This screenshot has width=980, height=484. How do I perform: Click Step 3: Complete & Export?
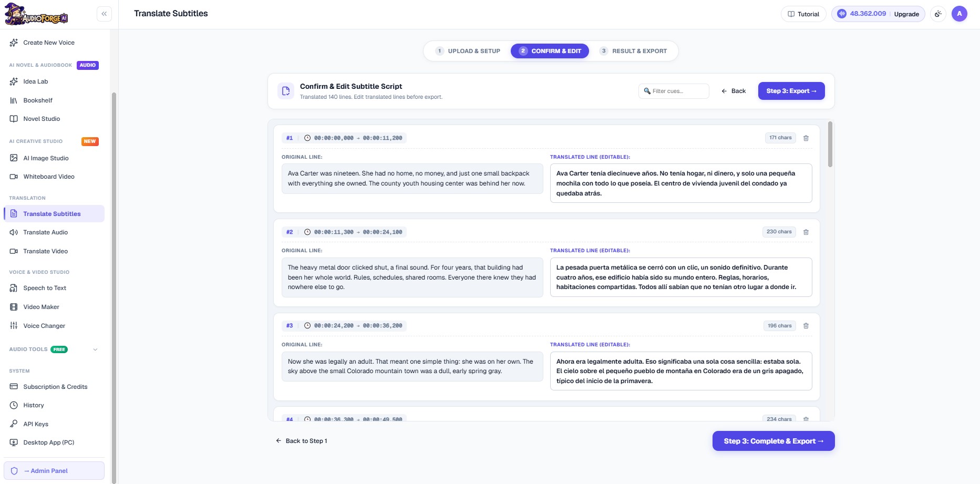(x=773, y=441)
